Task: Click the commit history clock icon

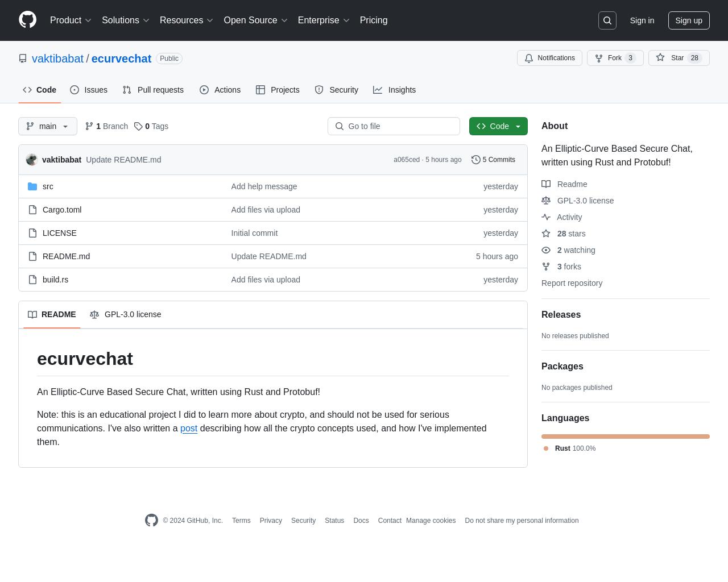Action: pos(476,160)
